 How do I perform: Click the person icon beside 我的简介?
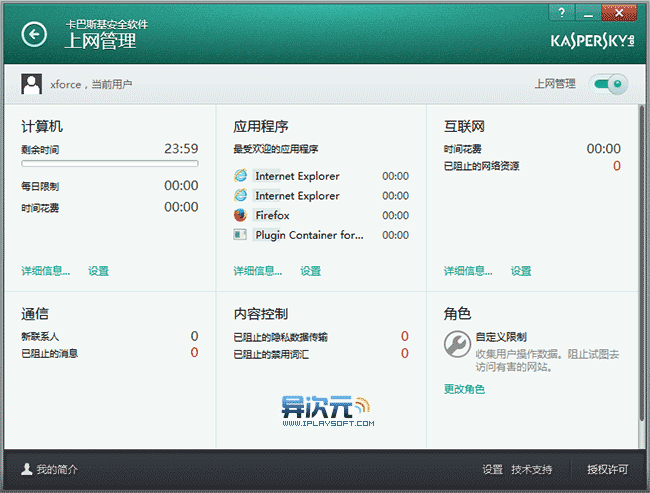pyautogui.click(x=27, y=469)
